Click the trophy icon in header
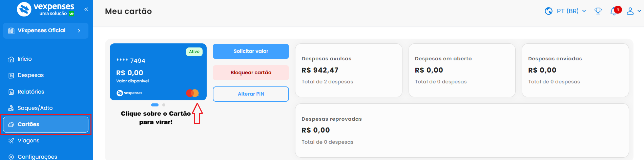The height and width of the screenshot is (160, 644). click(x=598, y=11)
